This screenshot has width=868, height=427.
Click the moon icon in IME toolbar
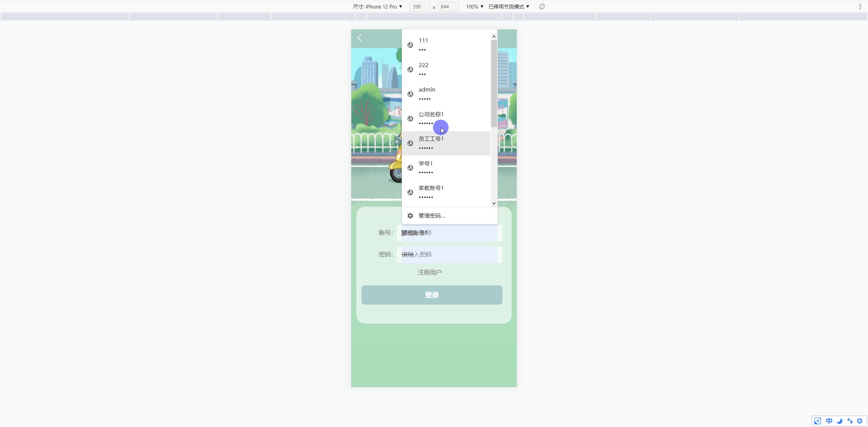point(840,421)
